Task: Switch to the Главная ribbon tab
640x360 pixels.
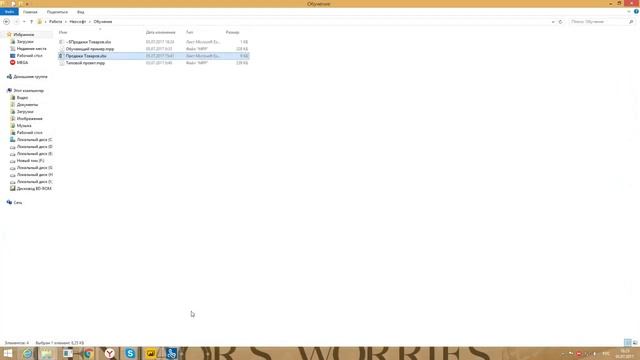Action: click(30, 12)
